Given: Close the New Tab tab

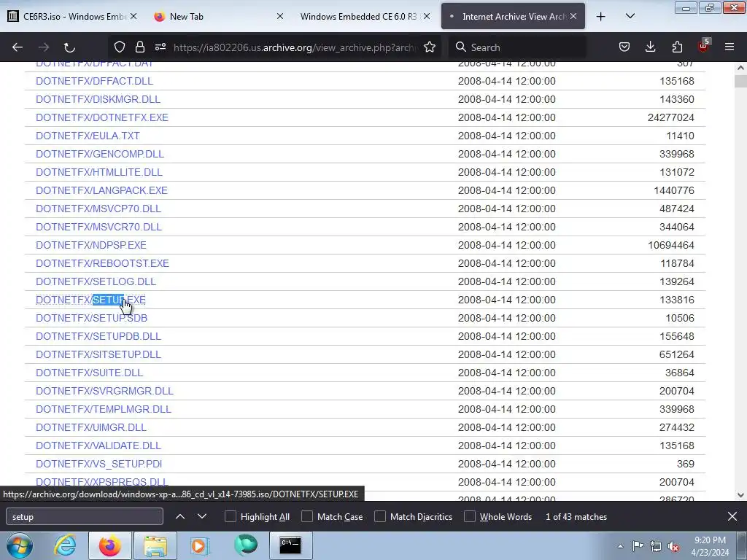Looking at the screenshot, I should pyautogui.click(x=280, y=16).
